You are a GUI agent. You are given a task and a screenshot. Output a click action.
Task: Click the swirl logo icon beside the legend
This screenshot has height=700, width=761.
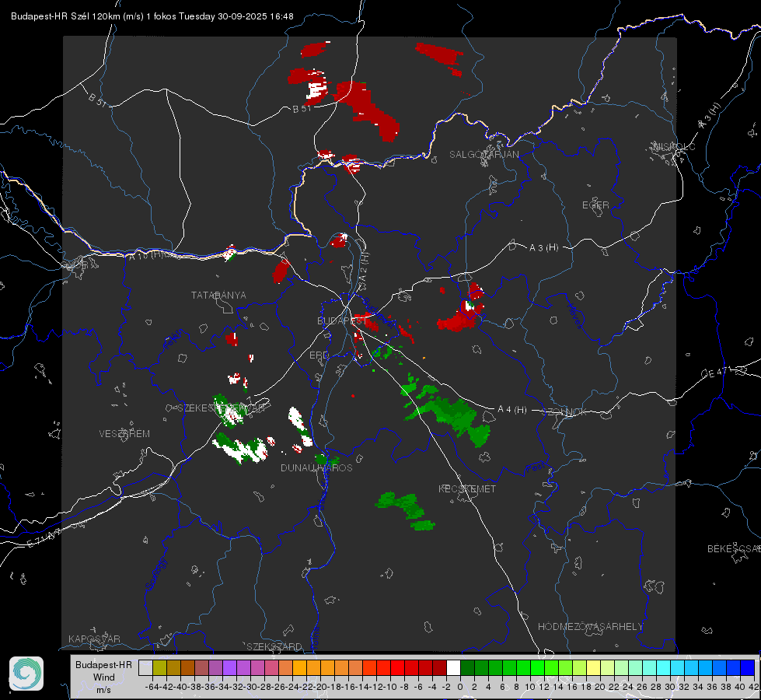point(26,674)
